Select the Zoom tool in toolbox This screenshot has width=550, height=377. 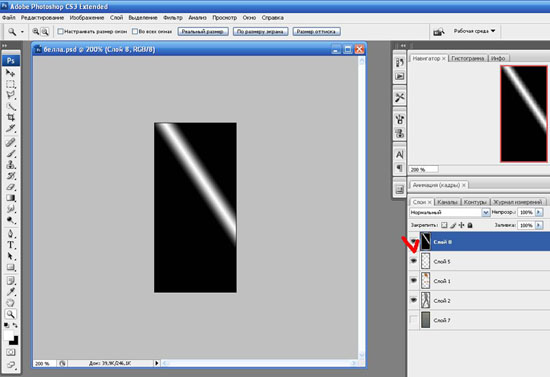11,314
